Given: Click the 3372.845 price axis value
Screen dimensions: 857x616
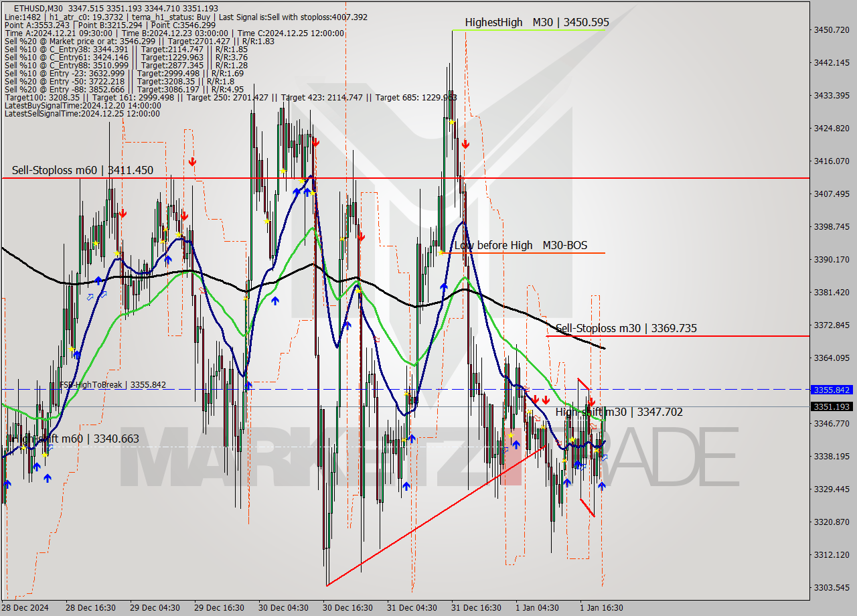Looking at the screenshot, I should coord(831,325).
